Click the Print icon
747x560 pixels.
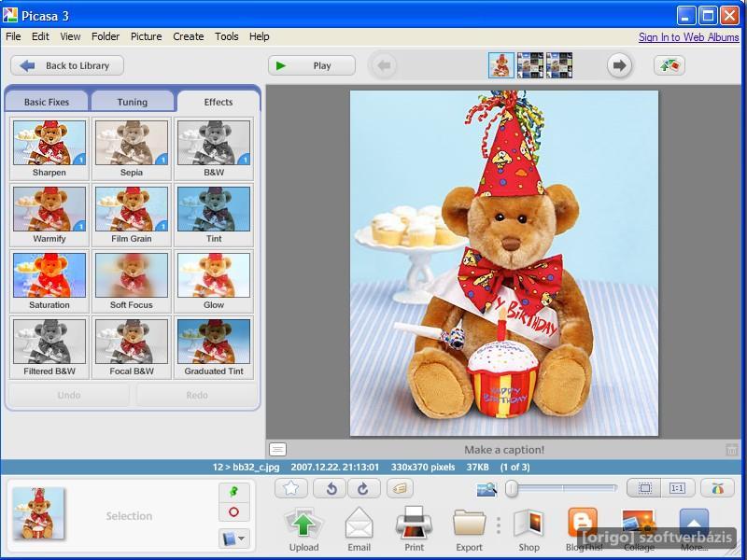point(414,524)
